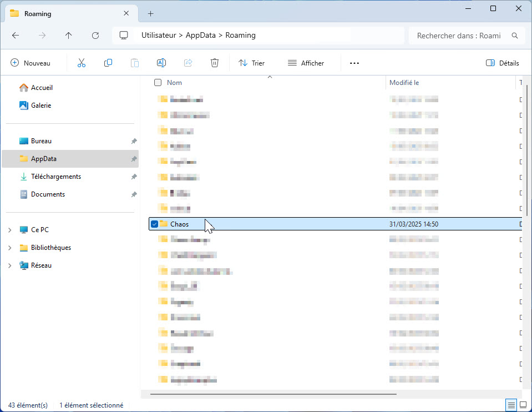Screen dimensions: 532x412
Task: Expand the Réseau tree node
Action: point(10,265)
